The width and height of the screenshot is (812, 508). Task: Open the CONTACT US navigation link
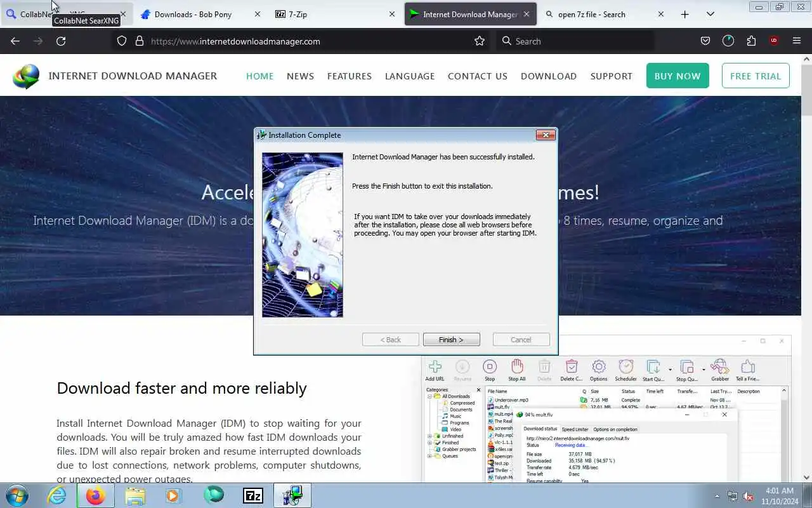[478, 76]
